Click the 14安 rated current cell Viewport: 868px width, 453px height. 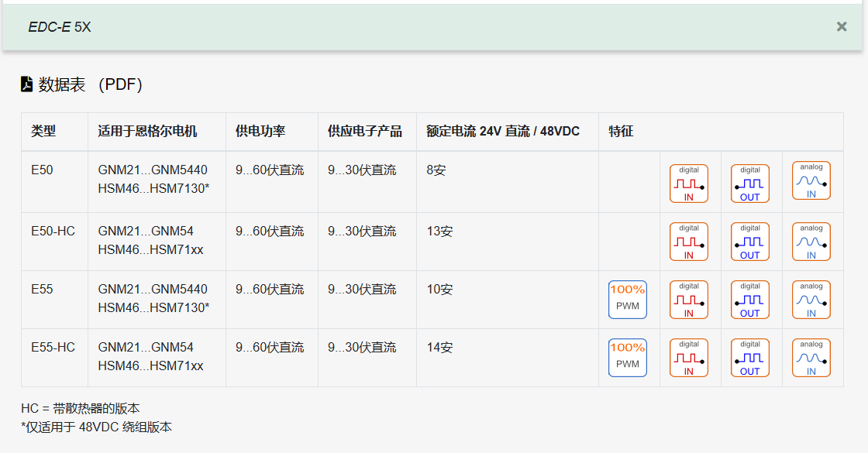pos(439,348)
